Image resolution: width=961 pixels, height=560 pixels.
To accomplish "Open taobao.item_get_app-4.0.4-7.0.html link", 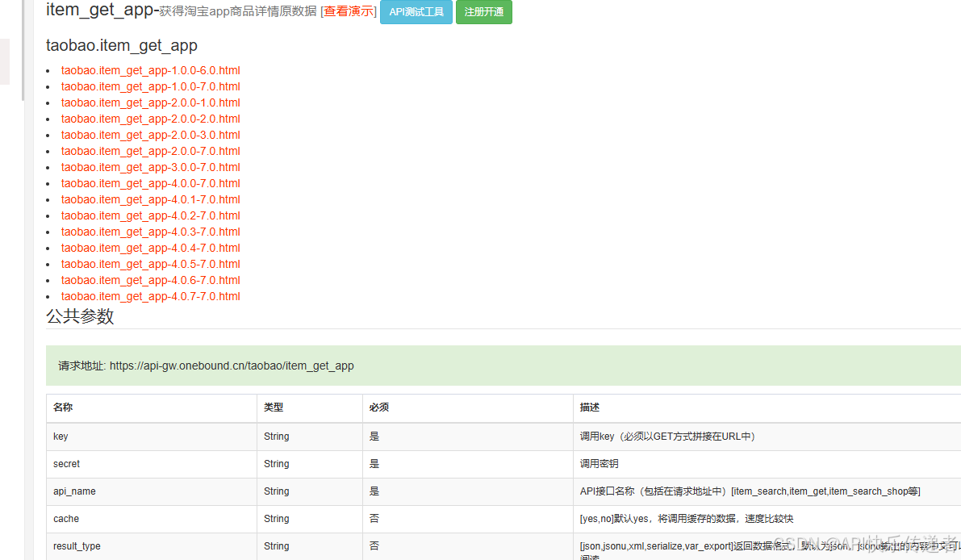I will point(150,248).
